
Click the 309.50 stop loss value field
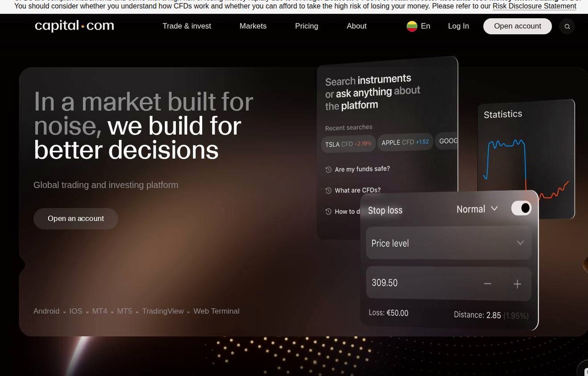click(449, 283)
